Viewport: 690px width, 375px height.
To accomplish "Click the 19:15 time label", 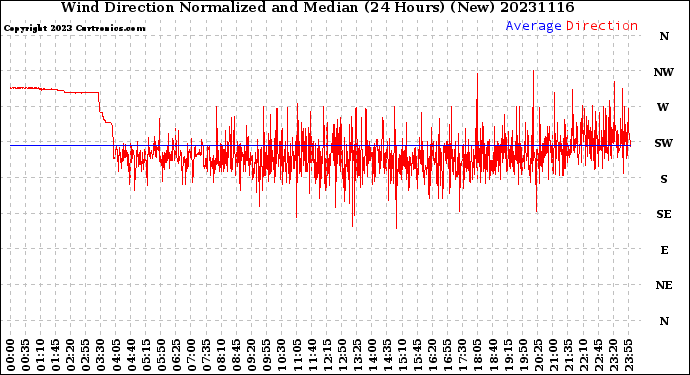I will tap(508, 355).
